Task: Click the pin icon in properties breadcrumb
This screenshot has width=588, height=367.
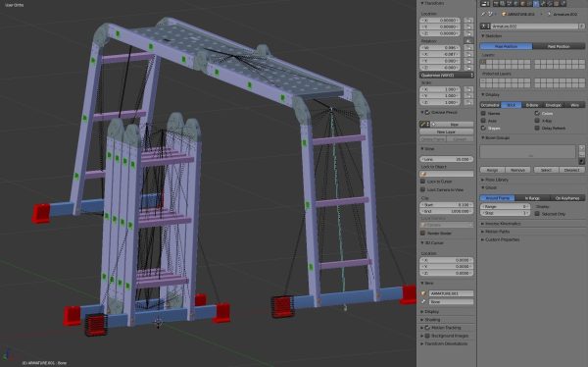Action: 483,14
